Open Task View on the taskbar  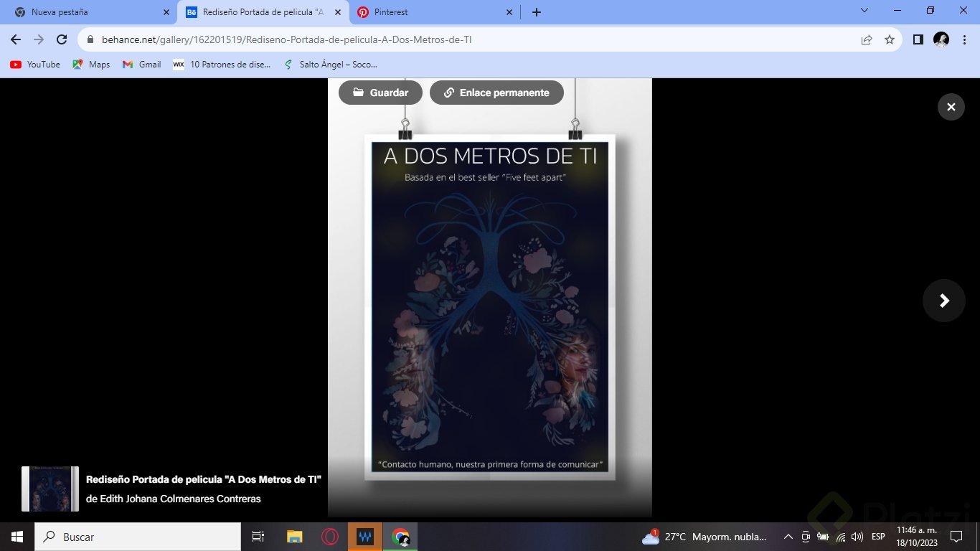point(258,537)
